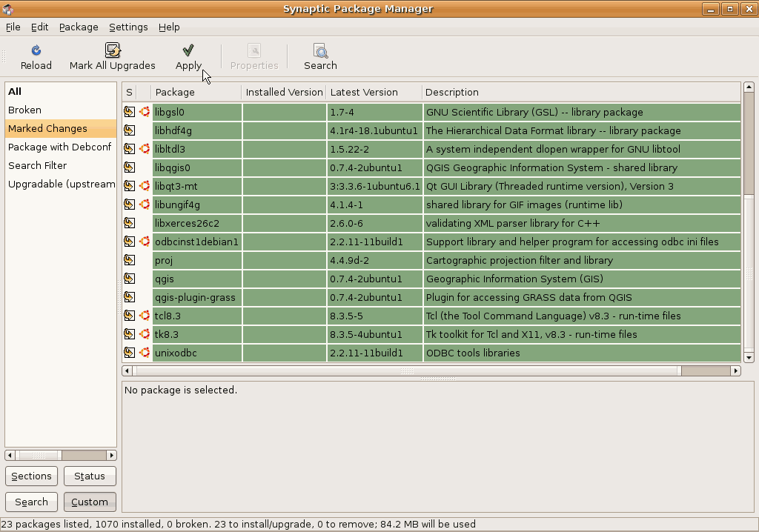This screenshot has height=532, width=759.
Task: Click Ubuntu supported logo beside tcl8.3
Action: [x=145, y=316]
